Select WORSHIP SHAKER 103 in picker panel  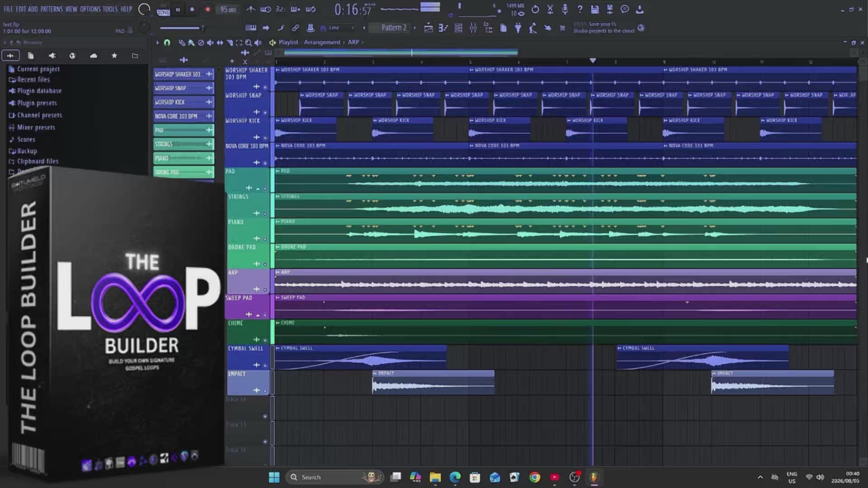coord(184,74)
